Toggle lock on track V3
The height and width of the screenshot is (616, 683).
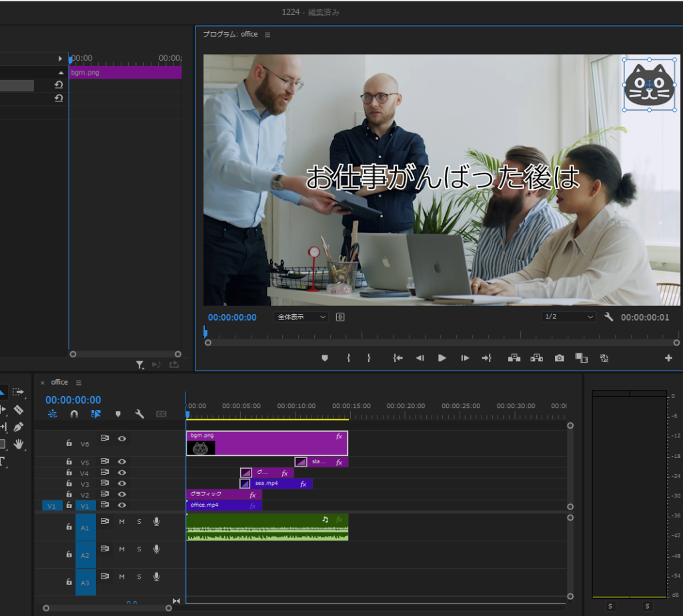click(69, 484)
